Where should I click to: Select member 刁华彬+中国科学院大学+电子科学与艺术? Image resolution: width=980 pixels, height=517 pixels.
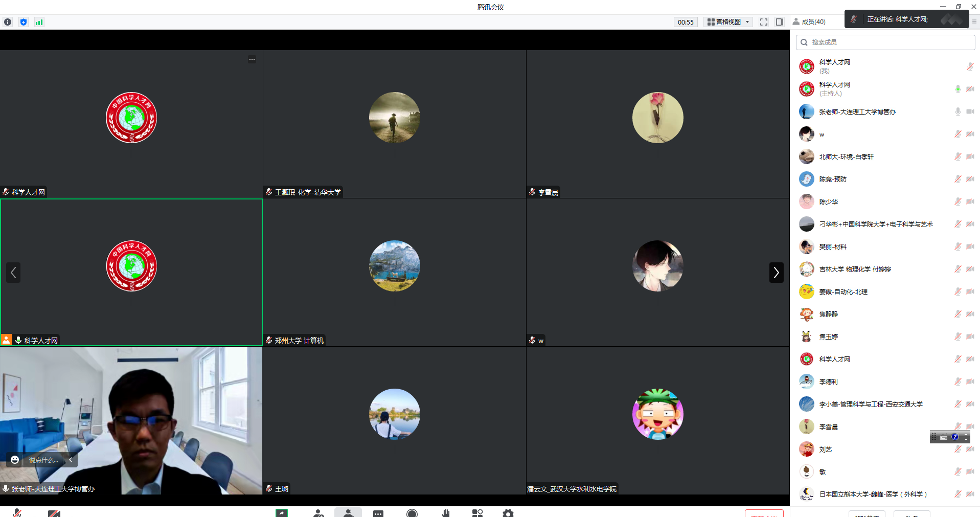pyautogui.click(x=885, y=224)
